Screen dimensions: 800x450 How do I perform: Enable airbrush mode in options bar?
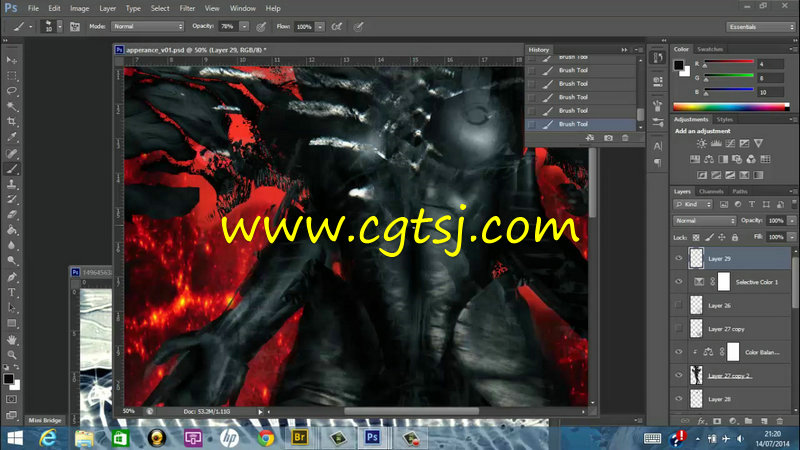click(337, 27)
